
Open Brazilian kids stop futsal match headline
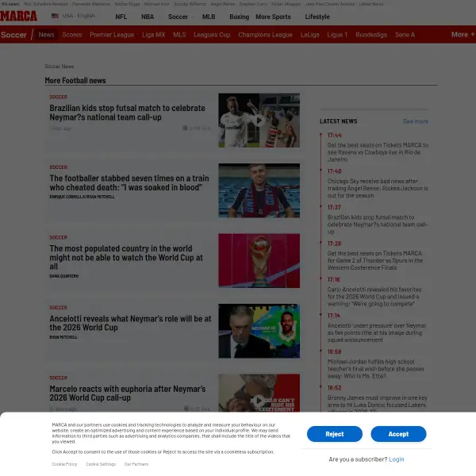pyautogui.click(x=127, y=113)
